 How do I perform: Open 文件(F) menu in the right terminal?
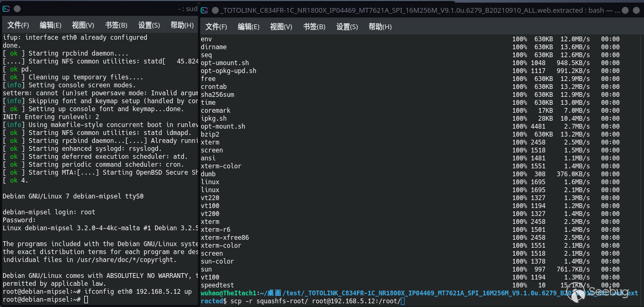tap(216, 27)
